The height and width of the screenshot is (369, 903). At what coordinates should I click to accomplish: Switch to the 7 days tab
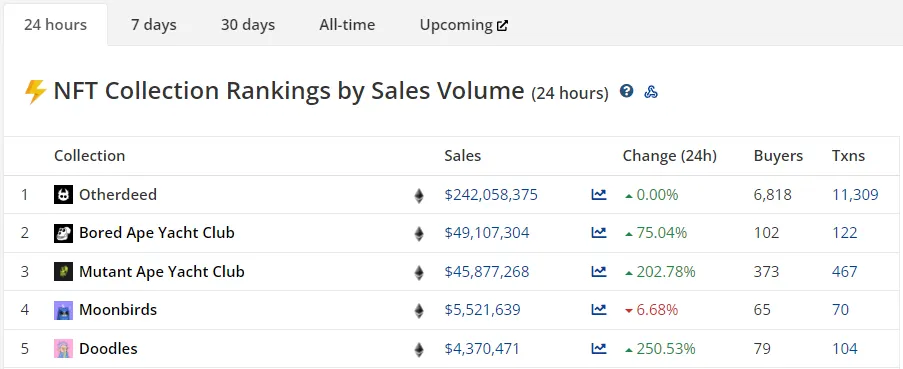point(153,25)
